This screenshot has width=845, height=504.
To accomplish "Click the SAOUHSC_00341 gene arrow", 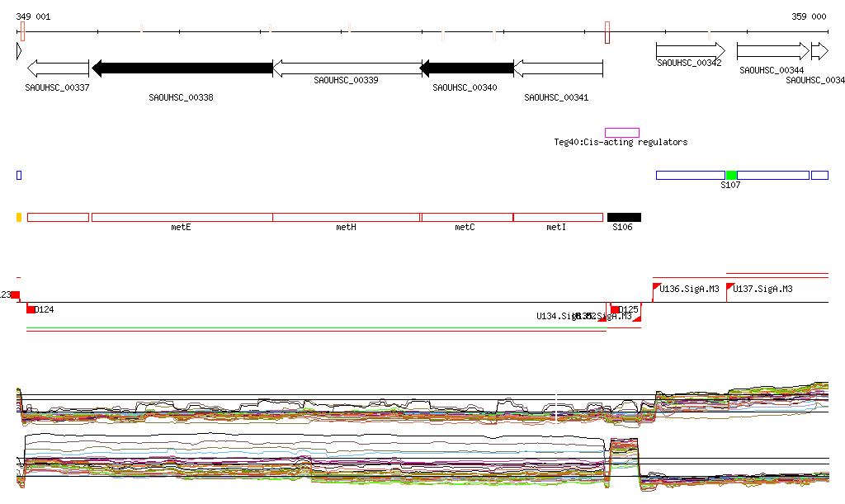I will pos(559,68).
